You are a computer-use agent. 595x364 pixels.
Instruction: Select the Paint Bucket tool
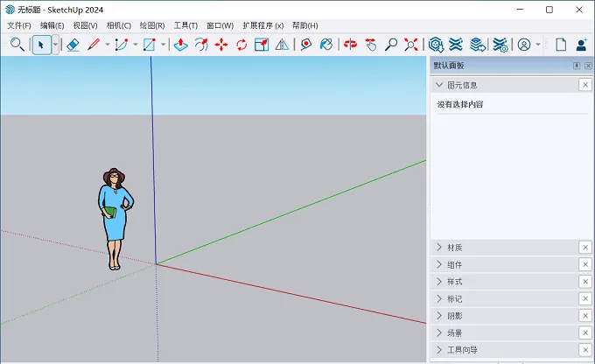(x=326, y=45)
